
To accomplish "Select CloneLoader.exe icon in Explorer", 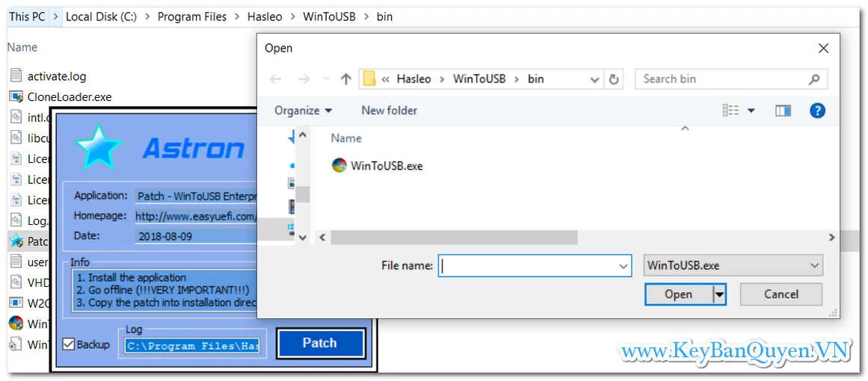I will click(x=16, y=97).
